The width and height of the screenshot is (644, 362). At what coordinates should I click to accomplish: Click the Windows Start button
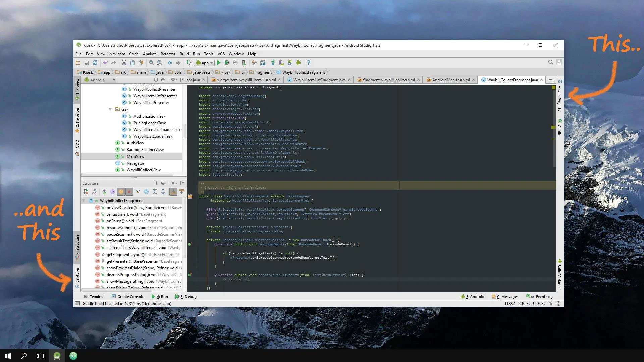[8, 356]
